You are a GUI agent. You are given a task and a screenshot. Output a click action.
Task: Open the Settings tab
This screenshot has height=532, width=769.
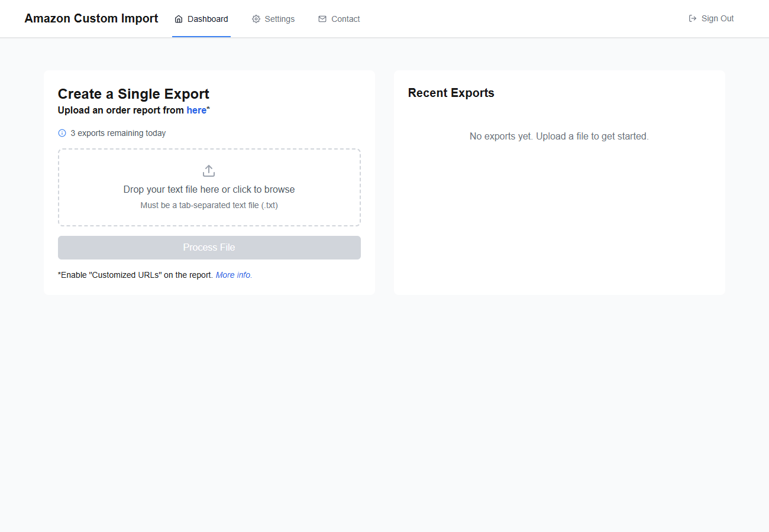coord(273,19)
